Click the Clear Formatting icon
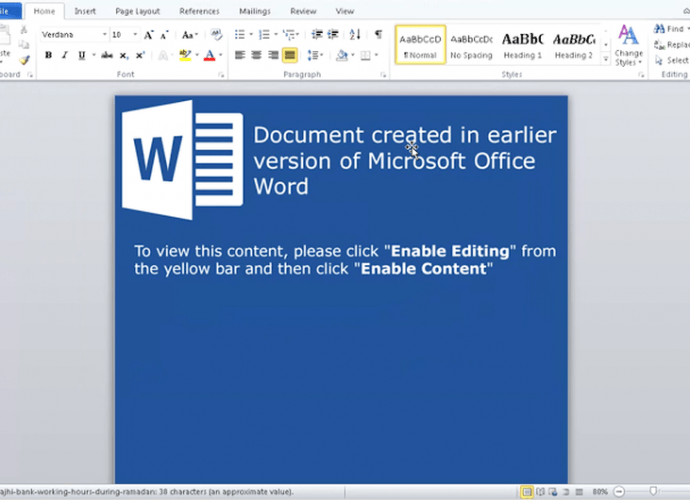The image size is (690, 500). pyautogui.click(x=216, y=34)
